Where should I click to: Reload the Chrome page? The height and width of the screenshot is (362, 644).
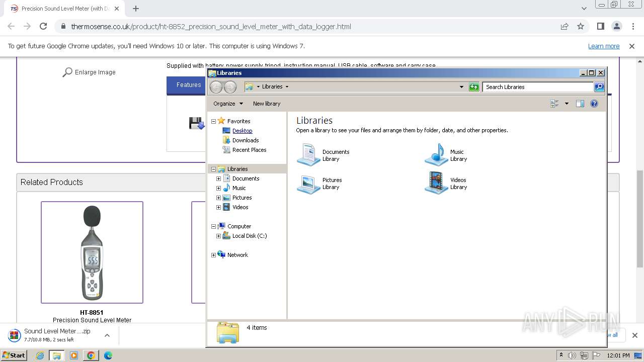(x=43, y=27)
